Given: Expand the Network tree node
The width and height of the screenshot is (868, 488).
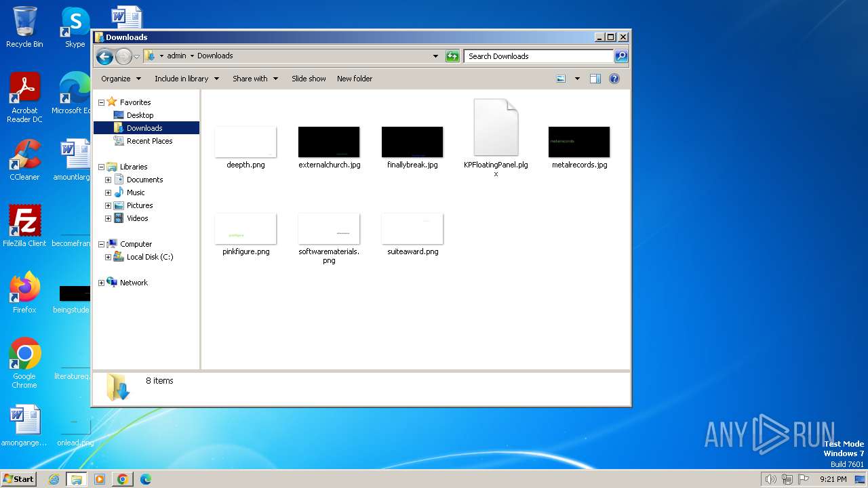Looking at the screenshot, I should point(101,283).
